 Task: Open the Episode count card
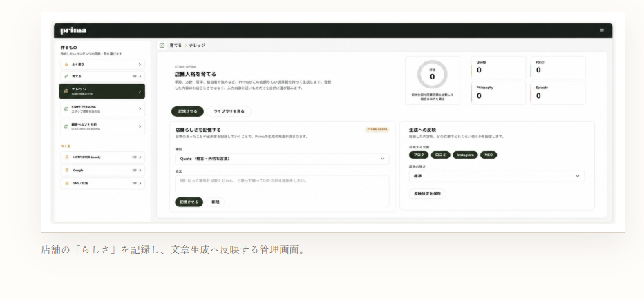(558, 93)
